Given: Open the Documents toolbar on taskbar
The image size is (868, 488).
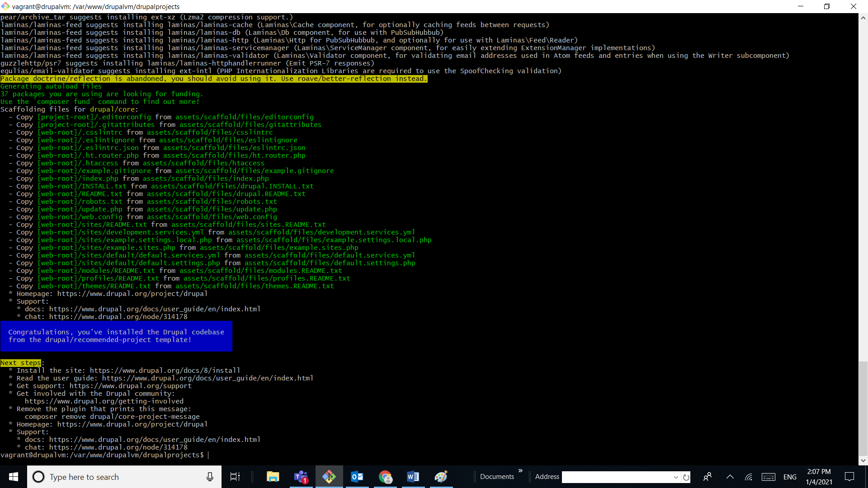Looking at the screenshot, I should pyautogui.click(x=497, y=477).
